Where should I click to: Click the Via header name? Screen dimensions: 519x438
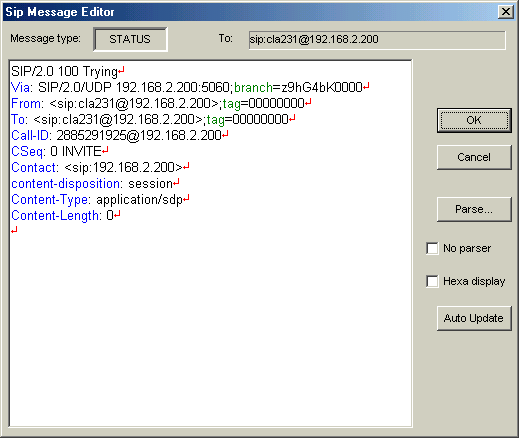pos(21,87)
